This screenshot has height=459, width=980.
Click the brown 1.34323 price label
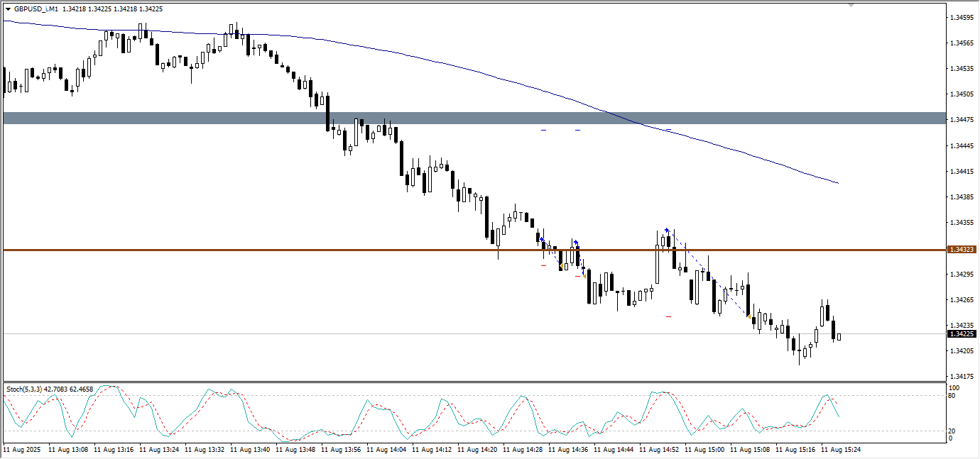[x=962, y=250]
